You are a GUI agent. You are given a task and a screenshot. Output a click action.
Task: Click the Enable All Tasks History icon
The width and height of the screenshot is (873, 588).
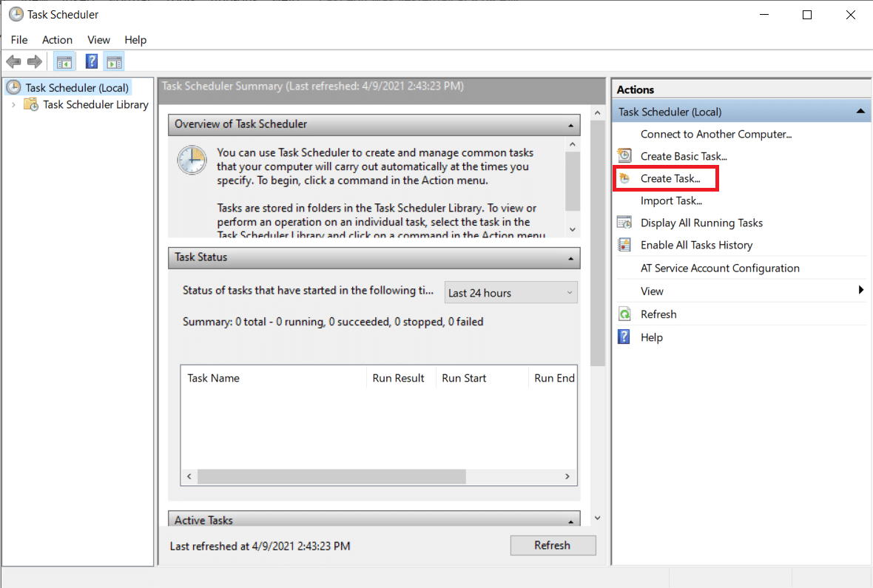click(624, 244)
